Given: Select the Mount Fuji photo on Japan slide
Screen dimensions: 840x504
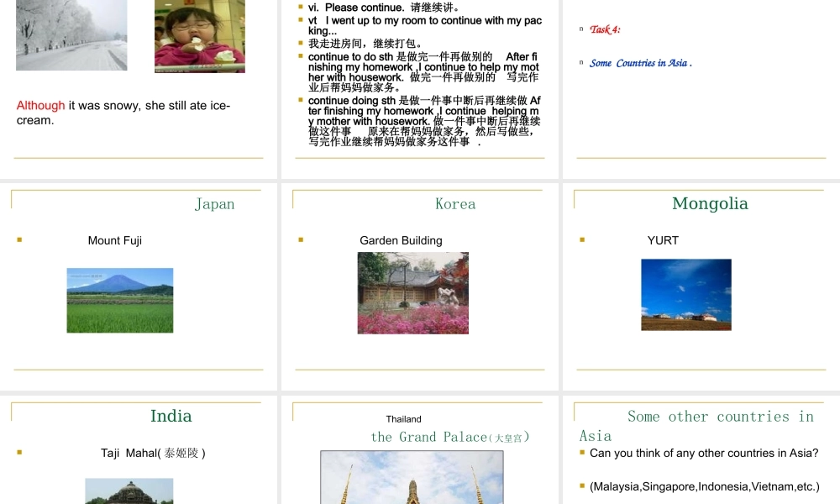Looking at the screenshot, I should click(x=119, y=301).
